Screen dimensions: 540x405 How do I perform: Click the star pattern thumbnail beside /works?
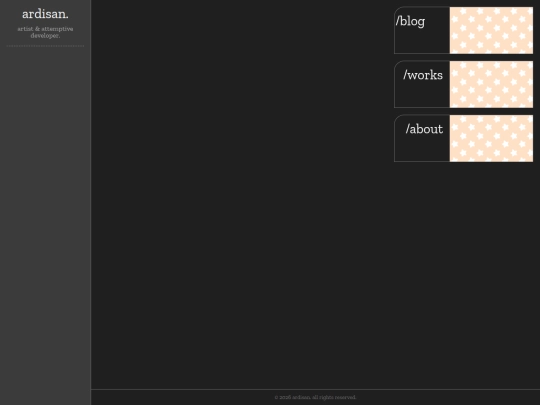coord(491,84)
